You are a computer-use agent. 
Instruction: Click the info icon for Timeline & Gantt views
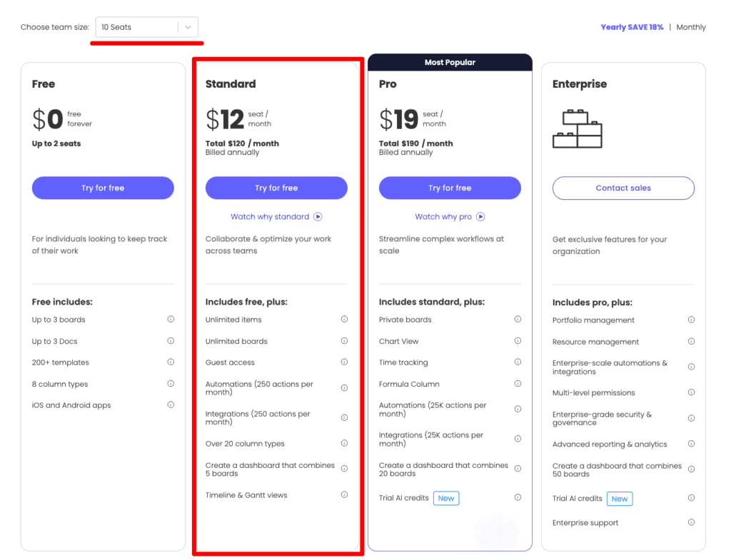tap(345, 494)
